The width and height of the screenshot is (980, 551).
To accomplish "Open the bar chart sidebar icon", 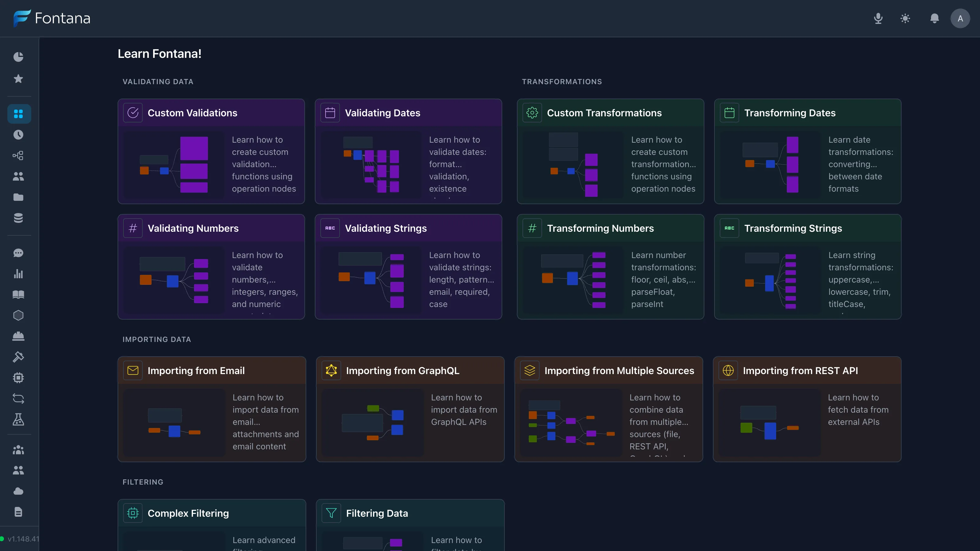I will 18,274.
